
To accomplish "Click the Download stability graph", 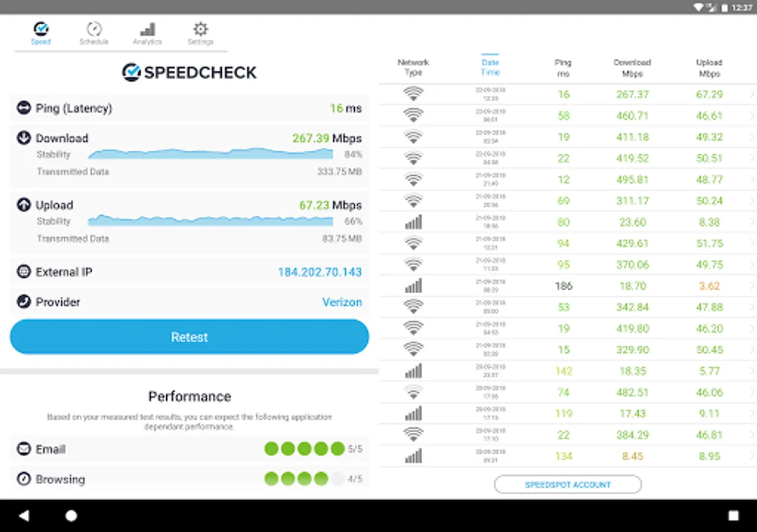I will [211, 154].
